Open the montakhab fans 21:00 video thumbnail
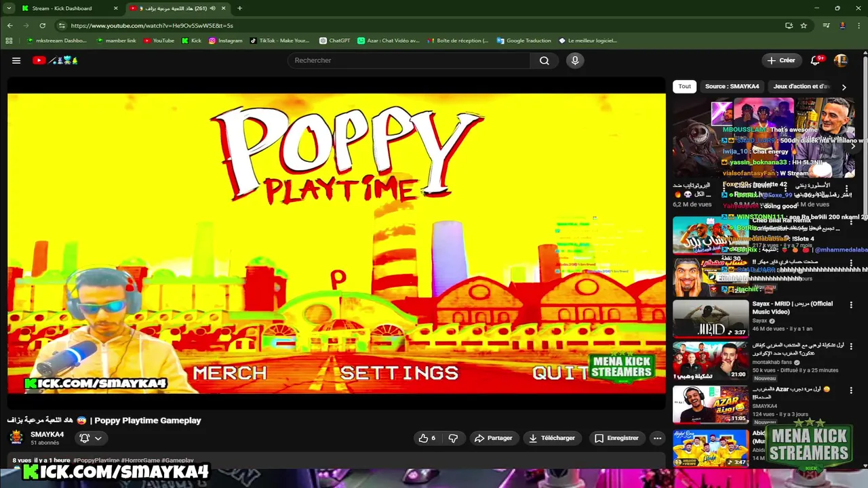868x488 pixels. click(x=711, y=361)
